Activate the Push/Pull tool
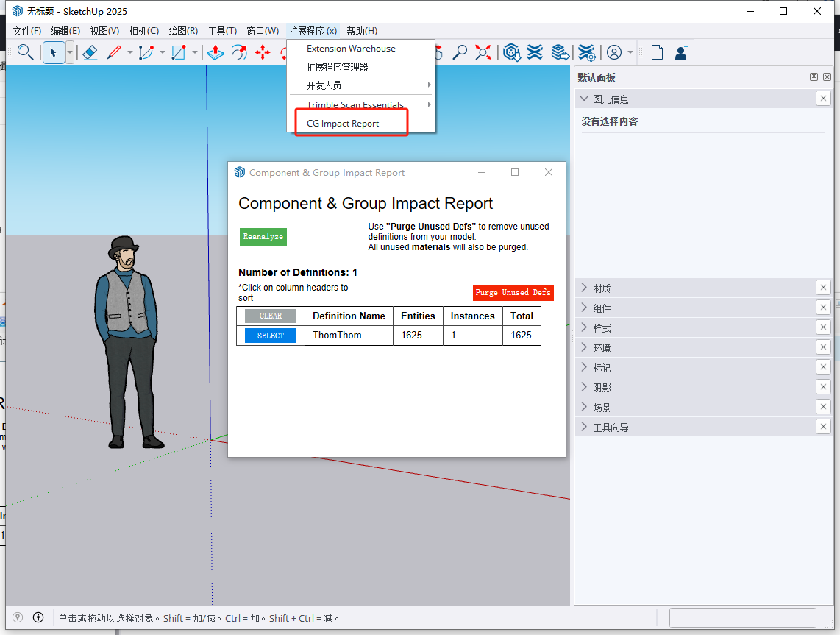840x635 pixels. coord(216,52)
